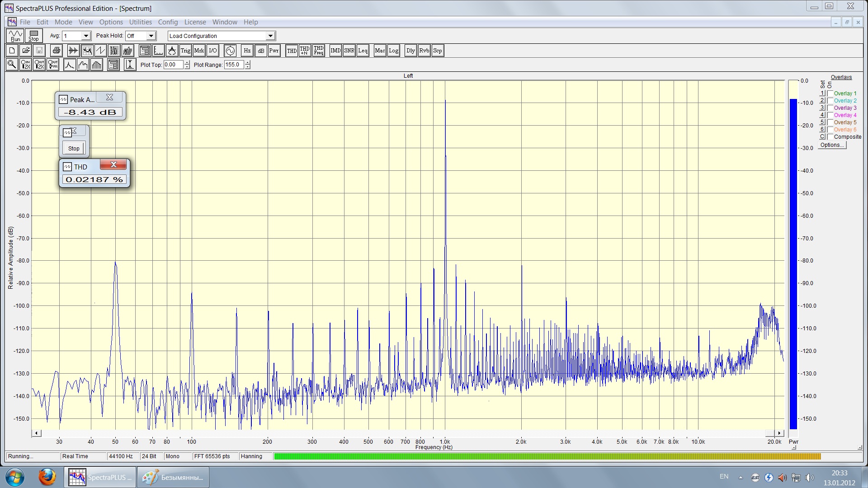Open the File menu
The width and height of the screenshot is (868, 488).
point(25,22)
